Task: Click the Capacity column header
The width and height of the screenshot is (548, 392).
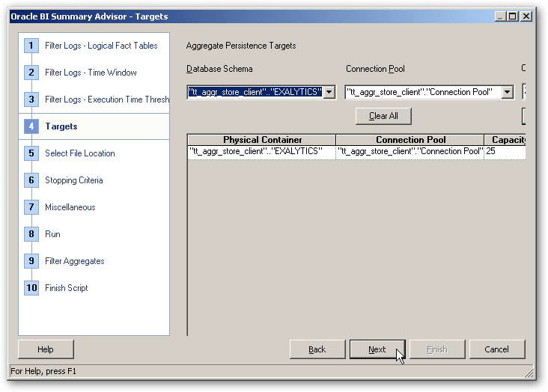Action: (505, 140)
